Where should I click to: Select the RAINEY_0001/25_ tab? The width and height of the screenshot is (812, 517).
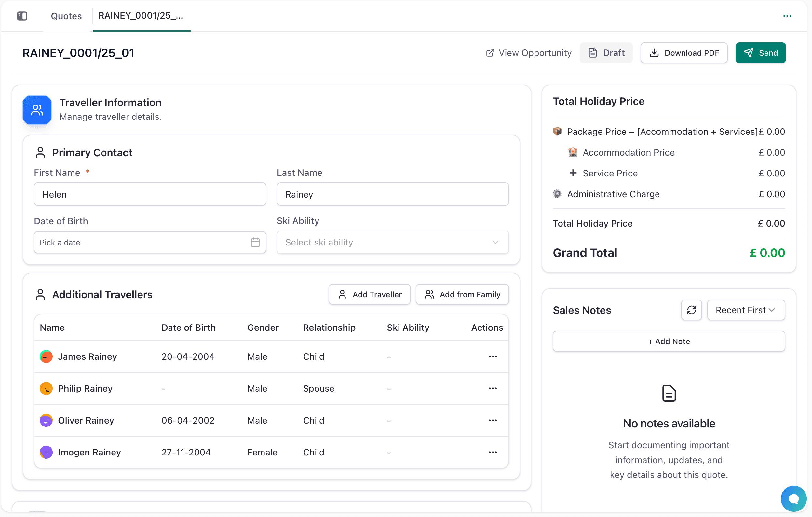pyautogui.click(x=141, y=16)
